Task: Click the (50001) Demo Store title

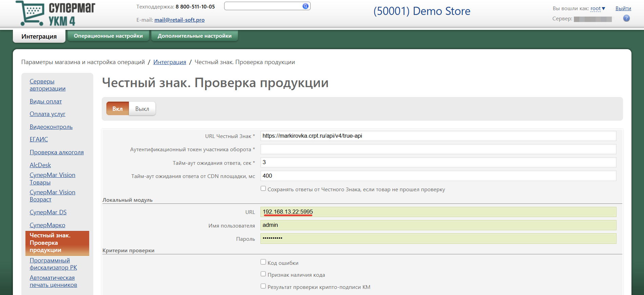Action: click(422, 11)
